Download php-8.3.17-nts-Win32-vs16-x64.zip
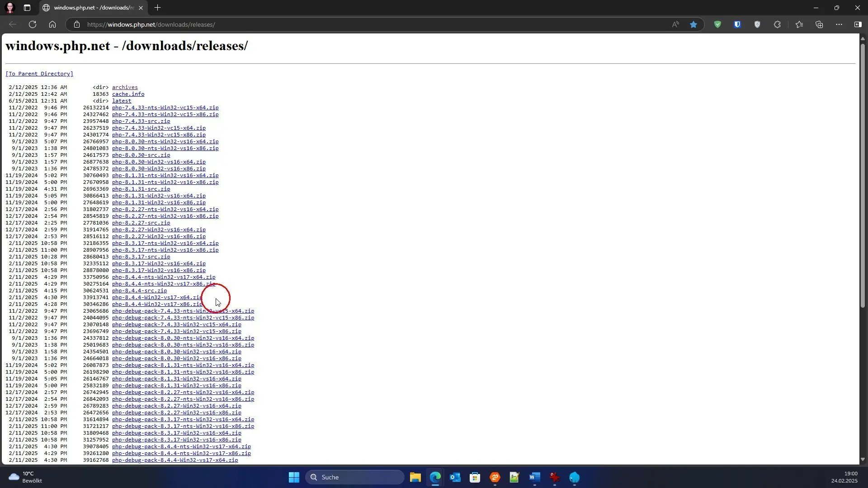The height and width of the screenshot is (488, 868). [165, 243]
